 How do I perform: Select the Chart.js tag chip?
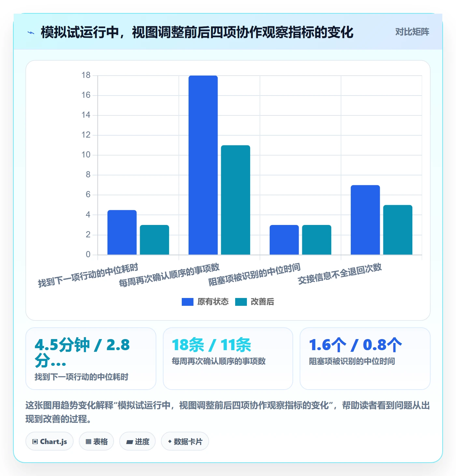[50, 441]
